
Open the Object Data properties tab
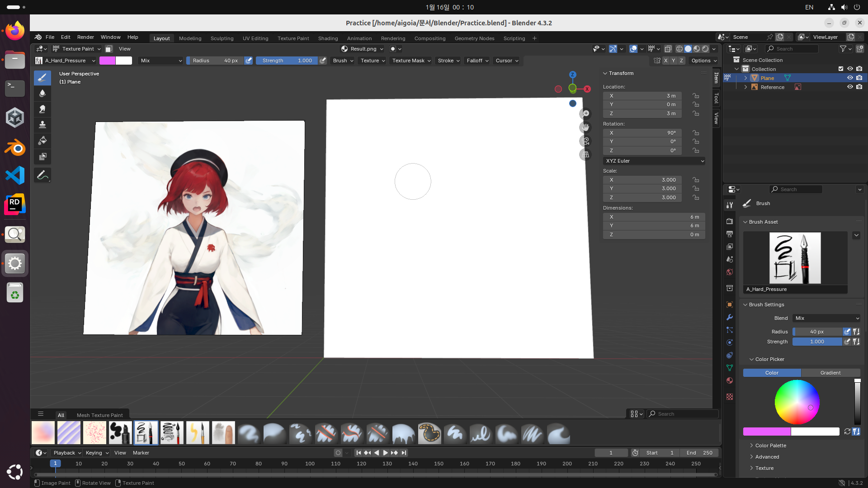pyautogui.click(x=729, y=368)
